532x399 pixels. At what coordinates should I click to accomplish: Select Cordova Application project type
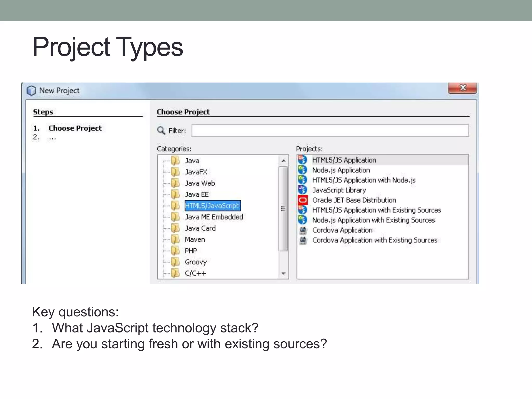click(x=342, y=230)
